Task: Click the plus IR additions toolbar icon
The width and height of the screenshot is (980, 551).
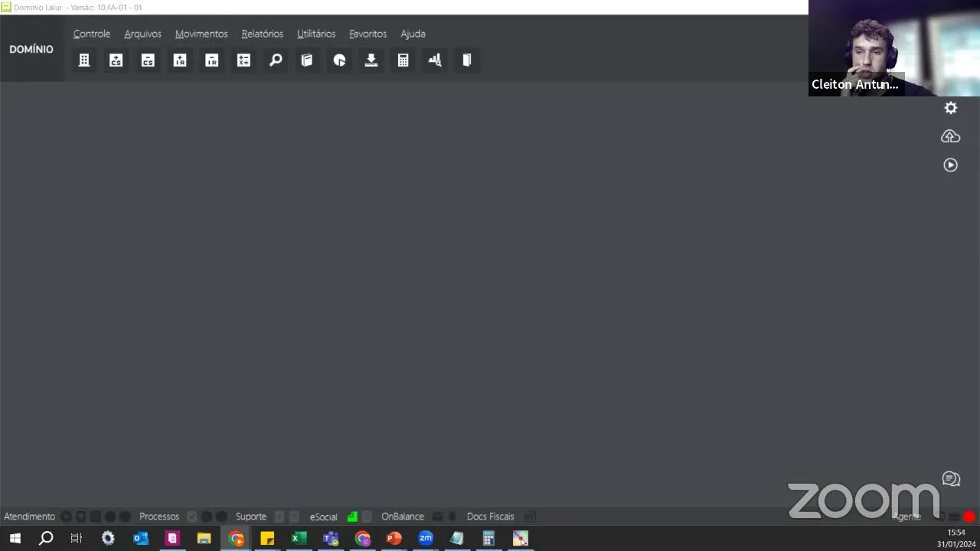Action: click(180, 60)
